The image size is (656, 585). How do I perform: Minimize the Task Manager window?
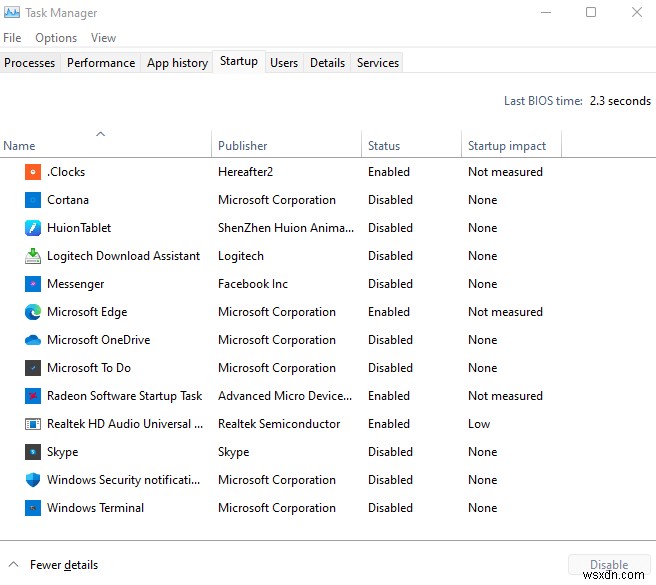click(546, 13)
